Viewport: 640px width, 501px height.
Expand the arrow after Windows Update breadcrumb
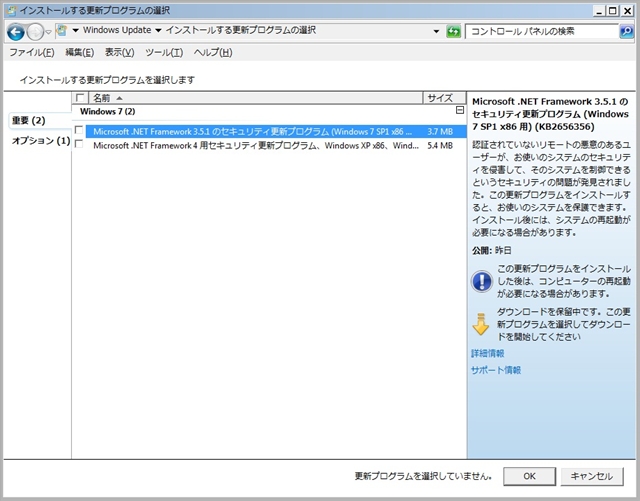158,30
